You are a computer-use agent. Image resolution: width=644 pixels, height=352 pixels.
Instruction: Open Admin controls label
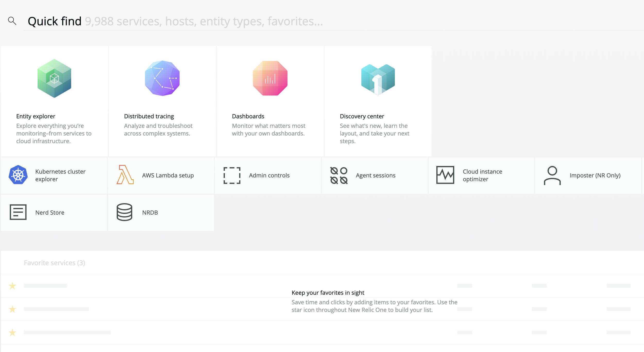tap(269, 175)
